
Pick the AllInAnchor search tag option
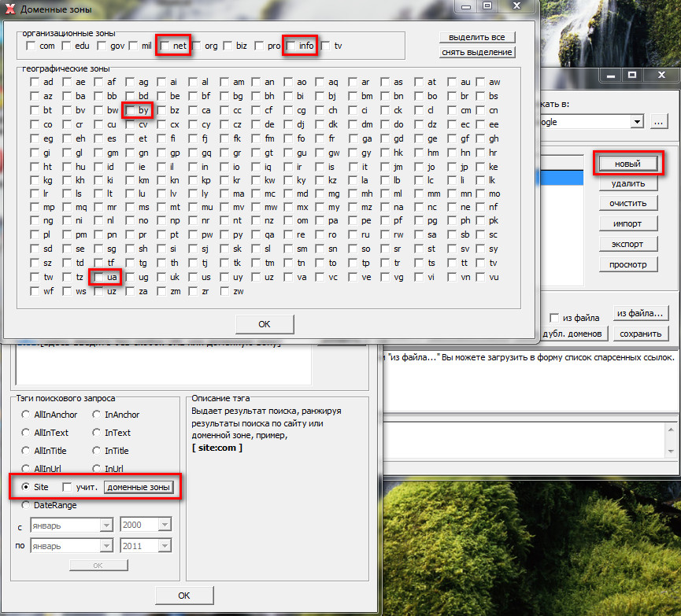pyautogui.click(x=26, y=415)
